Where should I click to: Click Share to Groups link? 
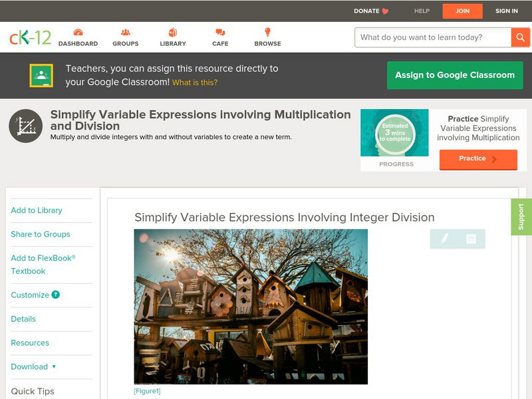click(x=41, y=234)
